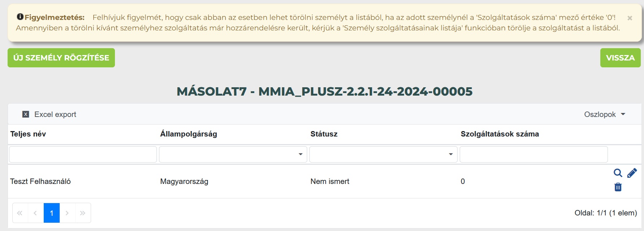Select page 1 in the pagination
The width and height of the screenshot is (644, 231).
[x=52, y=213]
